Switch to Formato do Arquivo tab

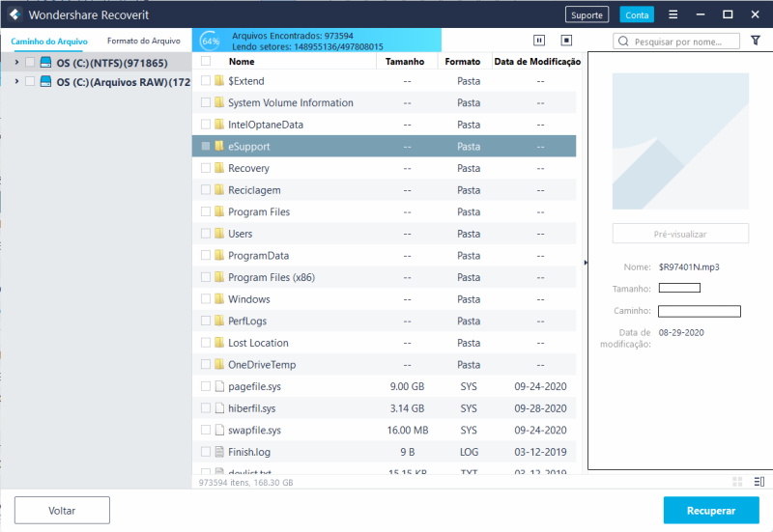143,42
